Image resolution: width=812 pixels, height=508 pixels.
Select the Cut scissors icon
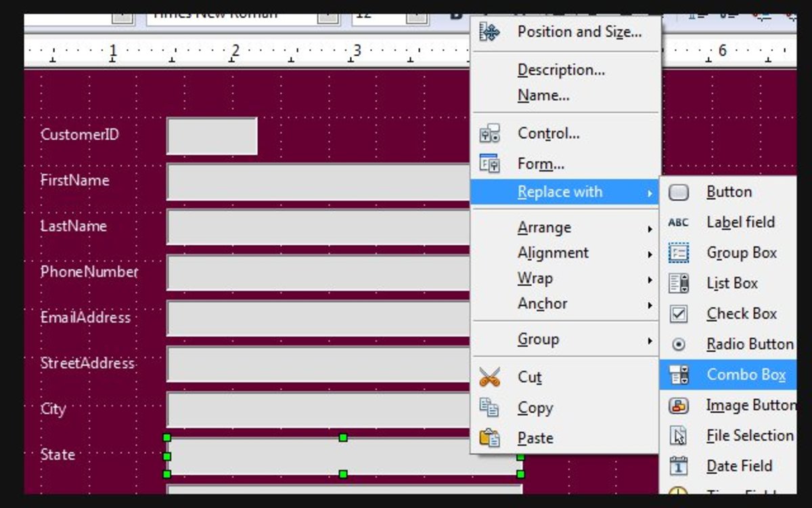(491, 377)
